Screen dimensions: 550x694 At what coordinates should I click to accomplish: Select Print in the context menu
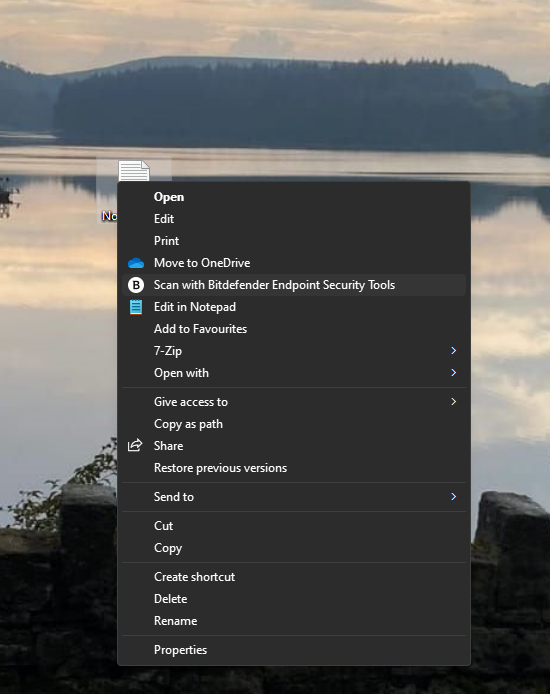(294, 241)
